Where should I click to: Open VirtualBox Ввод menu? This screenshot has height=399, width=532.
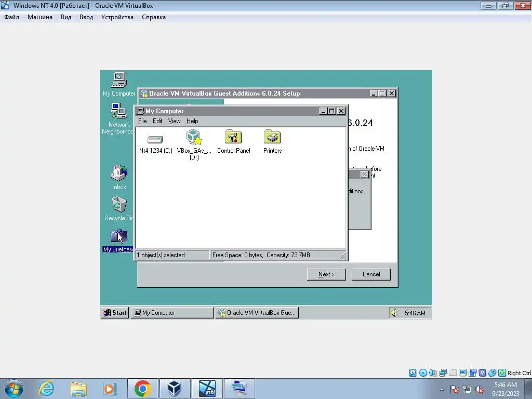86,17
